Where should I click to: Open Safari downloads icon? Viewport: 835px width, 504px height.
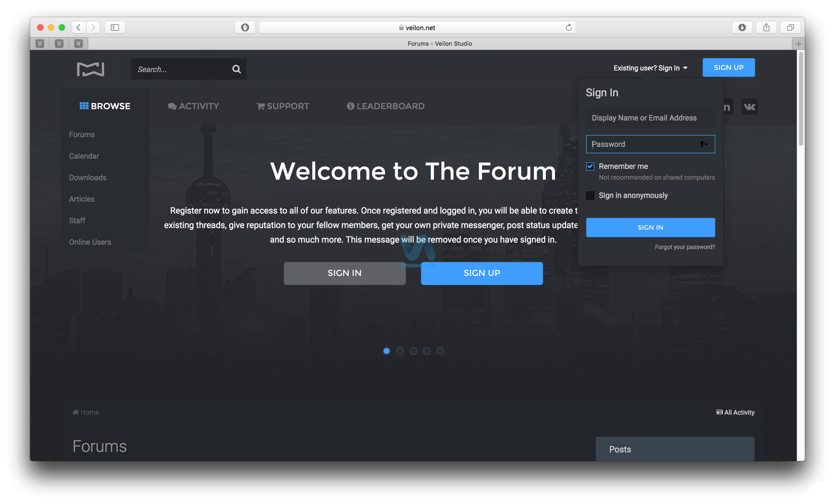pos(742,27)
